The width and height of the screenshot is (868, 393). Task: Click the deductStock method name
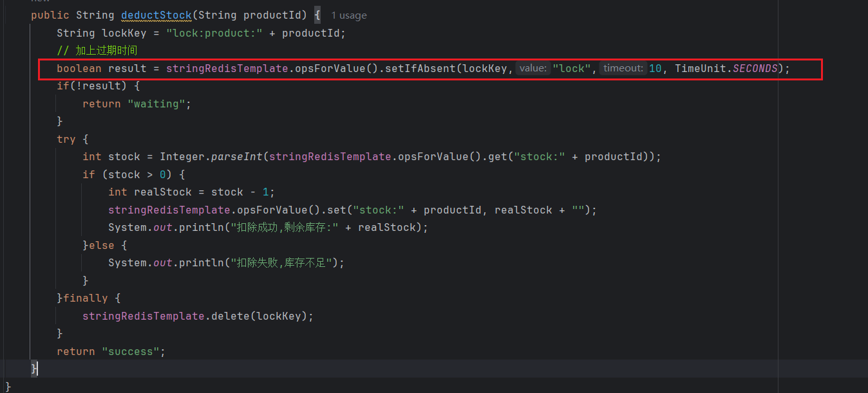click(156, 15)
